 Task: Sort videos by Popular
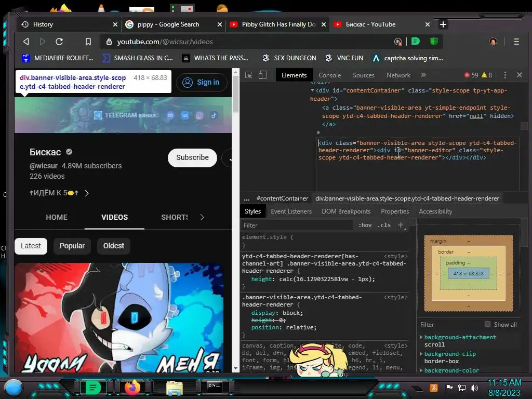coord(72,246)
